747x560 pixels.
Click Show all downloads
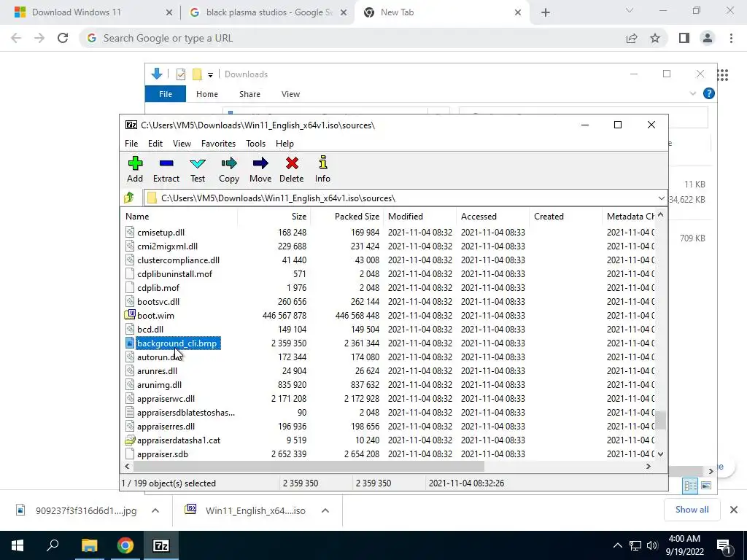tap(692, 510)
